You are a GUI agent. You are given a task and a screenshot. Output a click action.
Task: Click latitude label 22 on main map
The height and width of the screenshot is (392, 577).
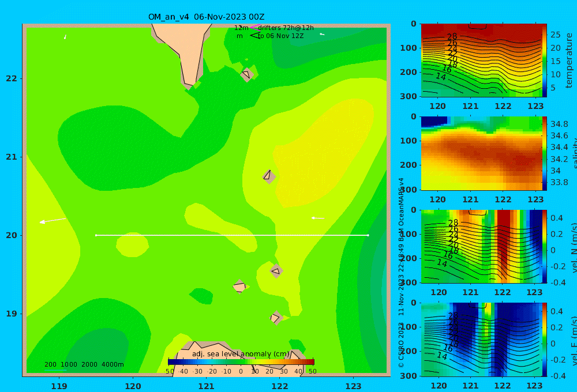pos(12,78)
